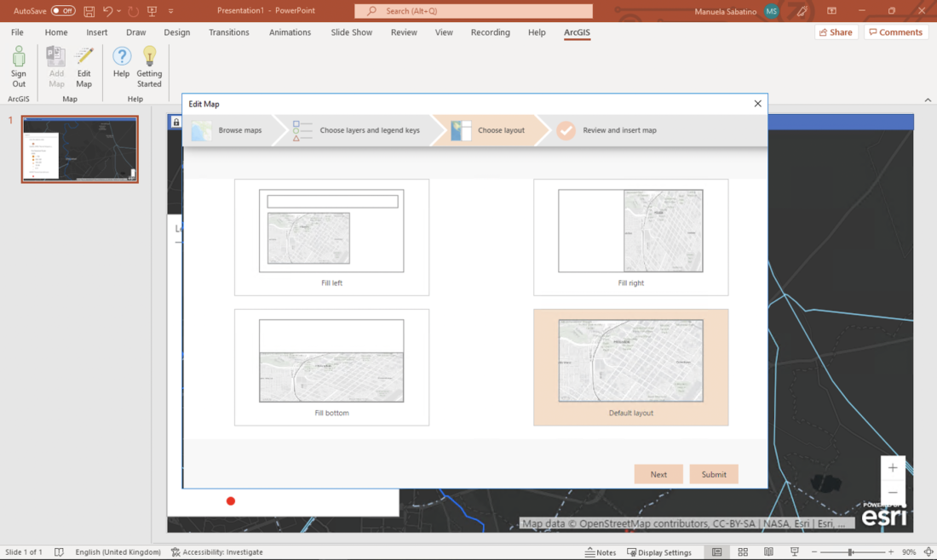
Task: Toggle the AutoSave switch
Action: pyautogui.click(x=63, y=11)
